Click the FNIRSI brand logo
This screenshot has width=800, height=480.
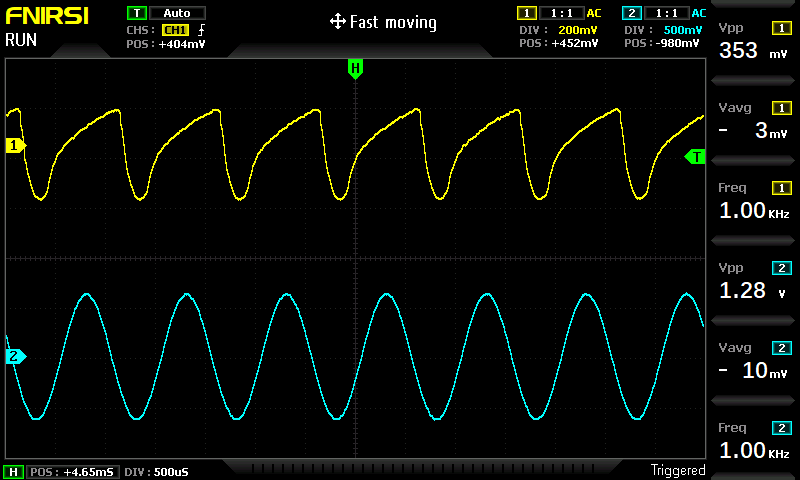47,16
